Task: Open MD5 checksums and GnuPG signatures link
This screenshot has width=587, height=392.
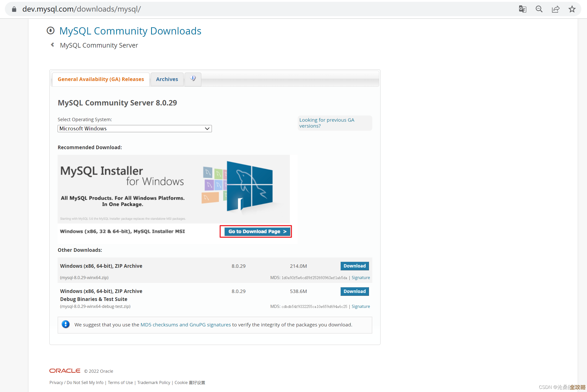Action: 185,325
